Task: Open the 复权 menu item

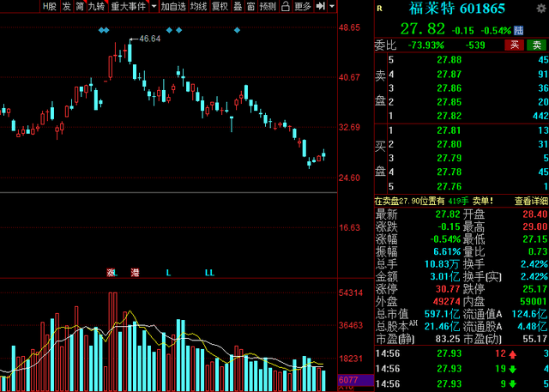Action: pyautogui.click(x=220, y=6)
